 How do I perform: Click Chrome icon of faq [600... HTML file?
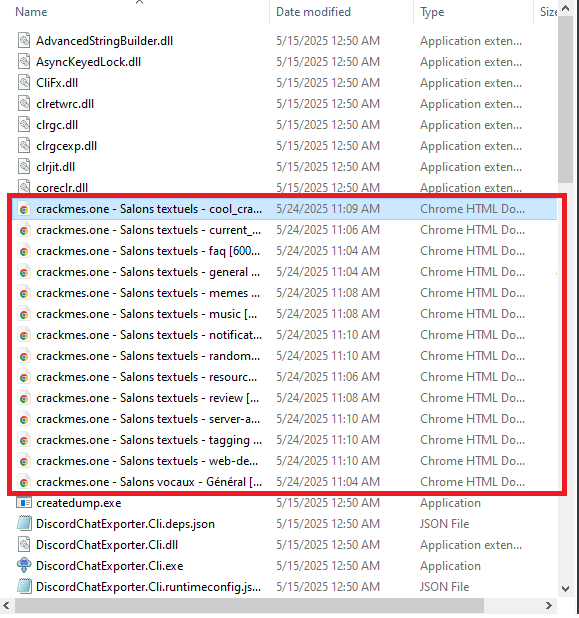[24, 251]
